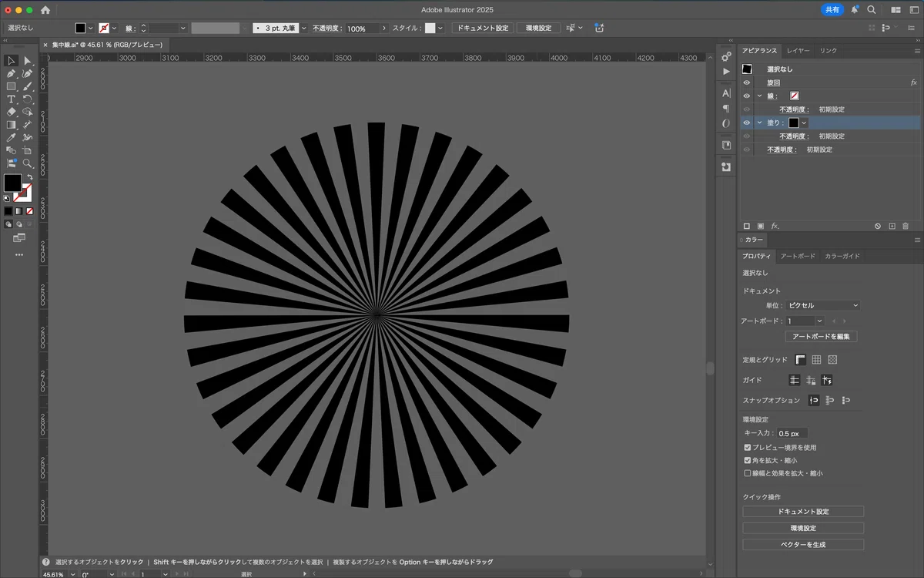This screenshot has height=578, width=924.
Task: Click the Gradient tool
Action: click(12, 125)
